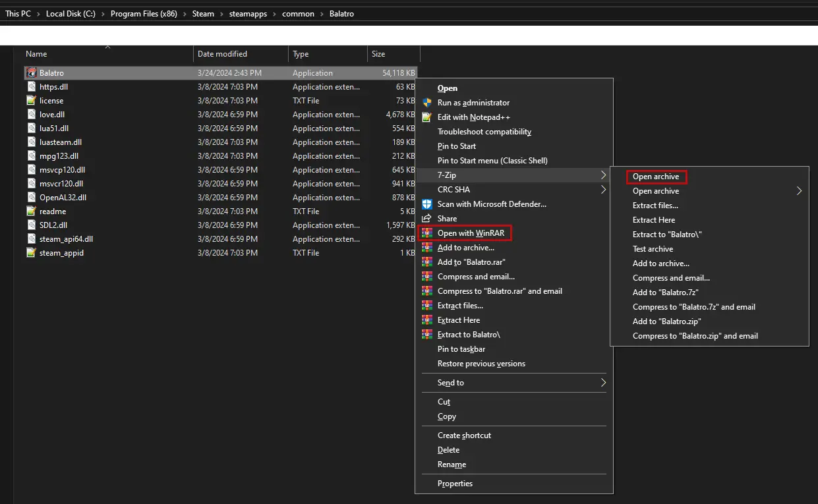Click the shield icon beside Run as administrator
The image size is (818, 504).
pyautogui.click(x=426, y=103)
